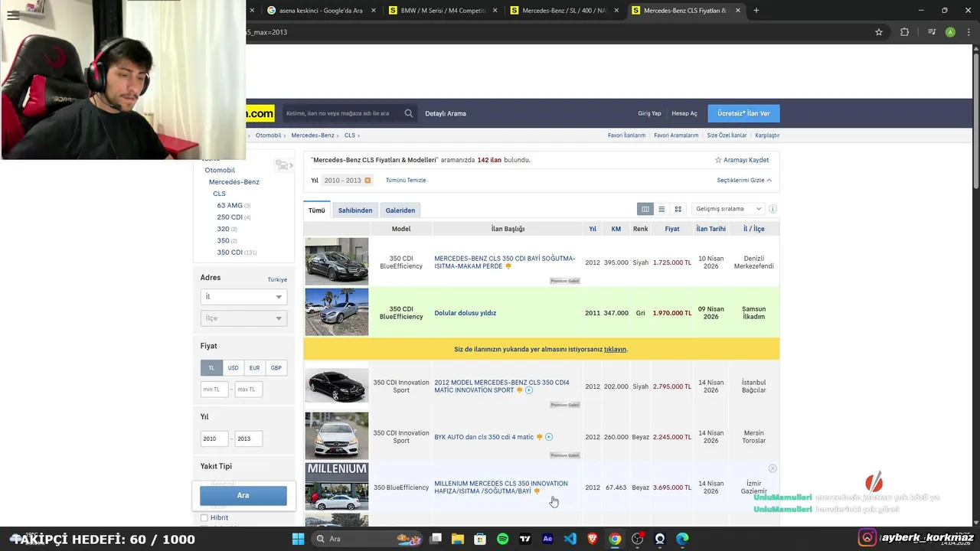The image size is (980, 551).
Task: Click the Windows Start button
Action: (x=298, y=539)
